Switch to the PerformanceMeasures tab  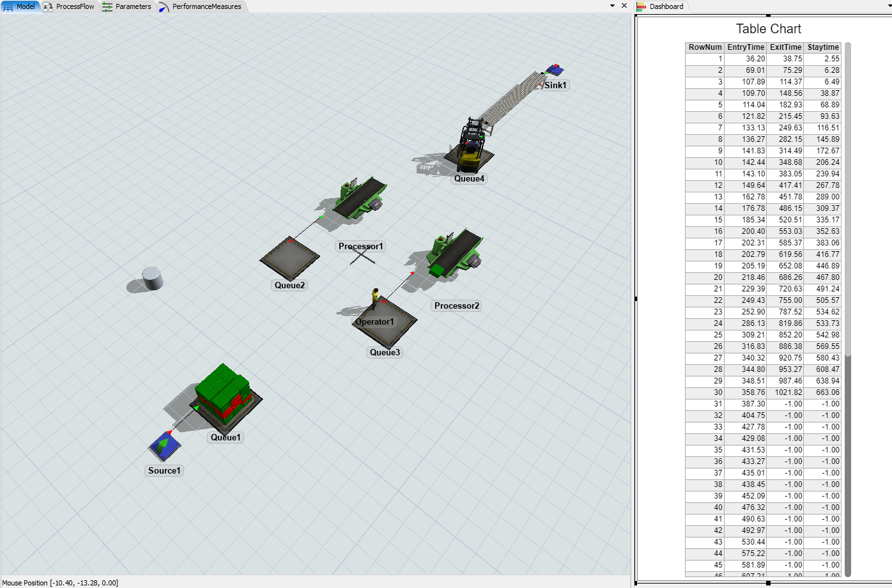[x=200, y=6]
